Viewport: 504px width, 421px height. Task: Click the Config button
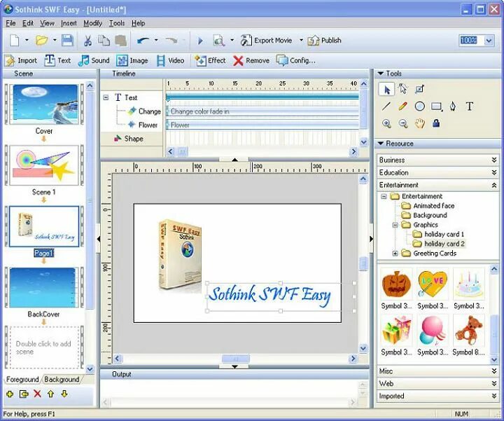point(295,60)
